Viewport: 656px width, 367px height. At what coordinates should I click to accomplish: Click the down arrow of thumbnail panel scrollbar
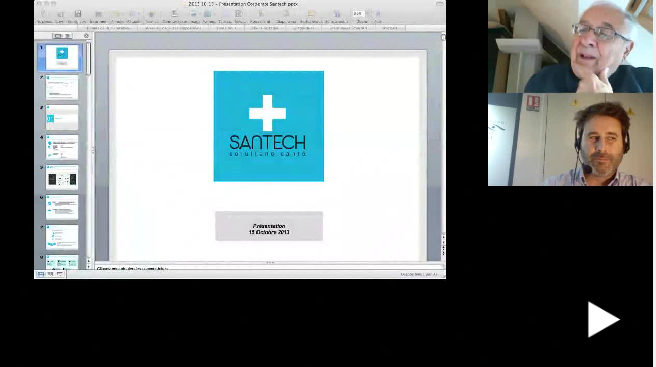tap(88, 266)
